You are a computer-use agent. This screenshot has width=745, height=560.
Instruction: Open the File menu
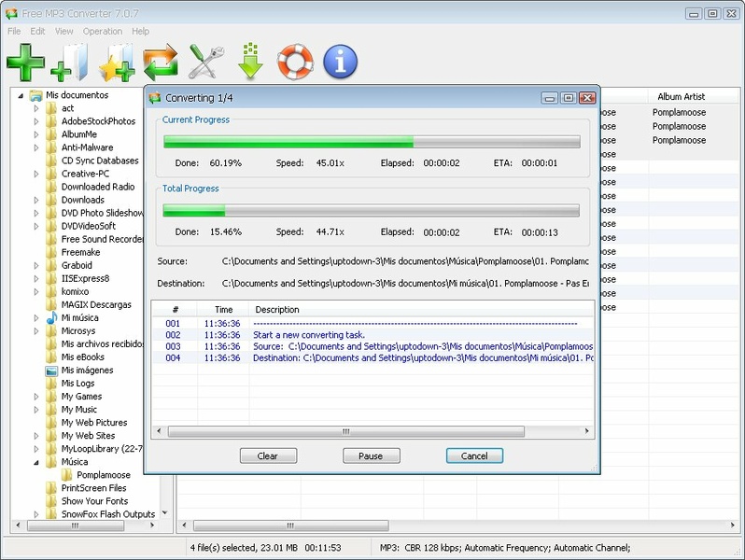(14, 31)
